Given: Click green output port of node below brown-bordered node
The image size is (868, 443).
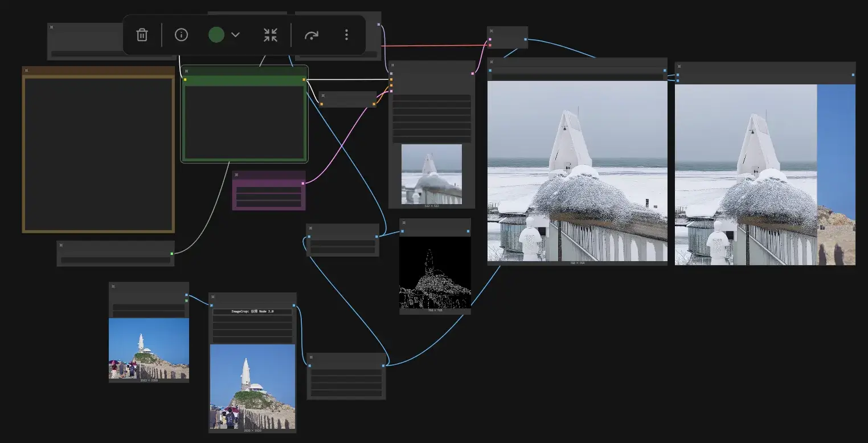Looking at the screenshot, I should [171, 254].
